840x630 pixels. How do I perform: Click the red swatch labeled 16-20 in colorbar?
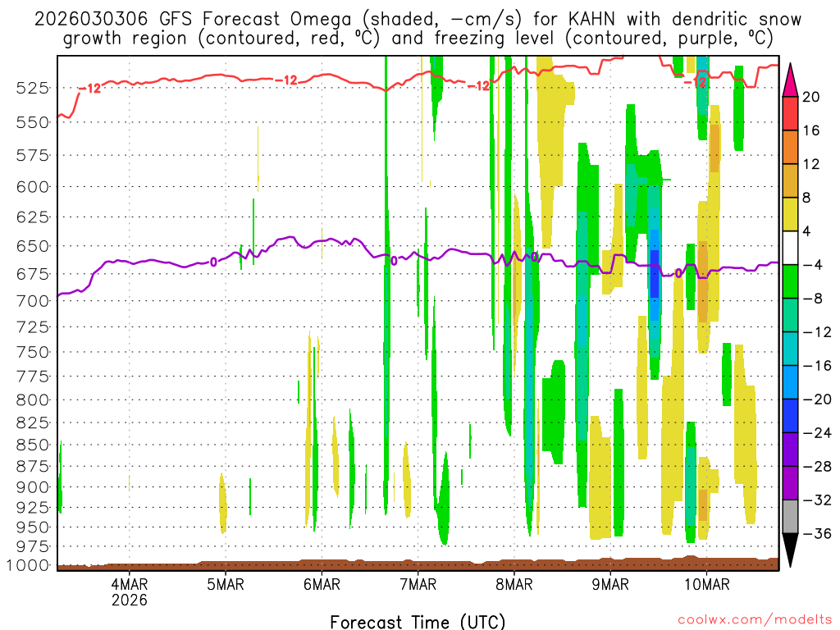pos(790,113)
